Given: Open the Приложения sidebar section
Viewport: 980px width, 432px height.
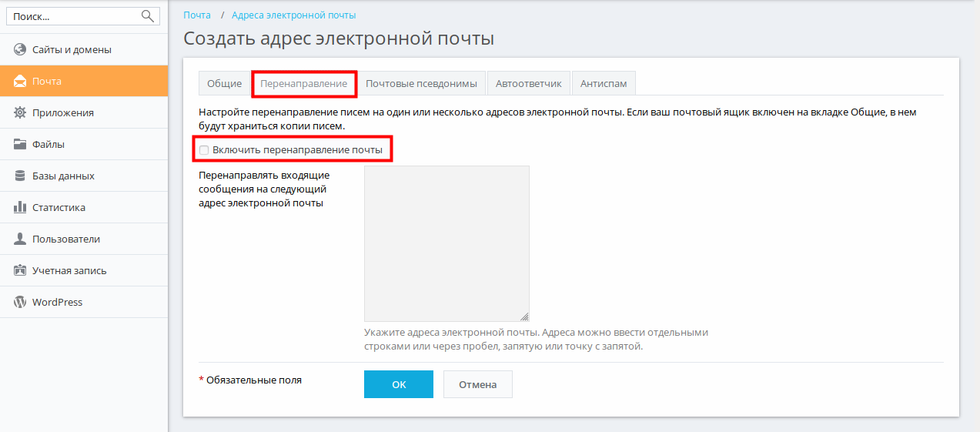Looking at the screenshot, I should click(x=84, y=112).
